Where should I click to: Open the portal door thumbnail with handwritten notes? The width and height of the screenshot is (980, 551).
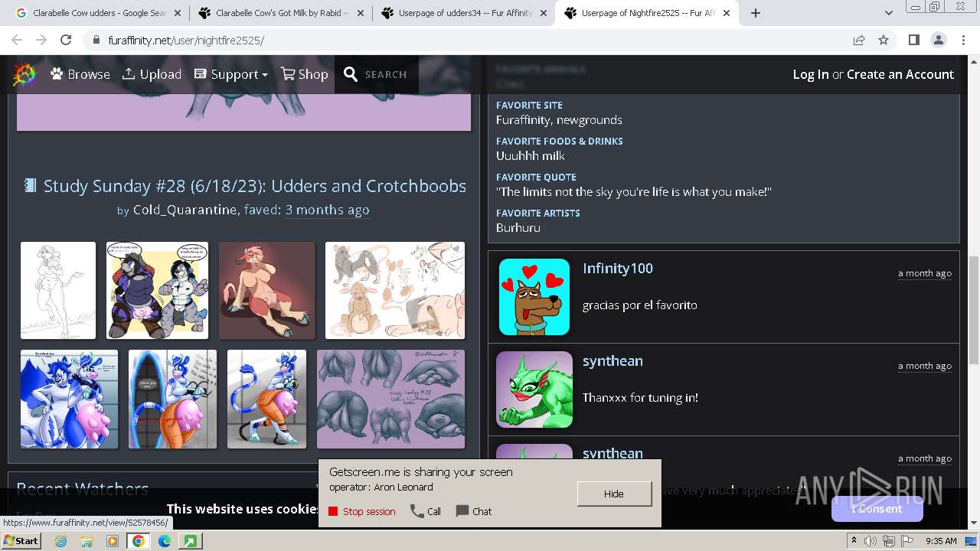[172, 399]
